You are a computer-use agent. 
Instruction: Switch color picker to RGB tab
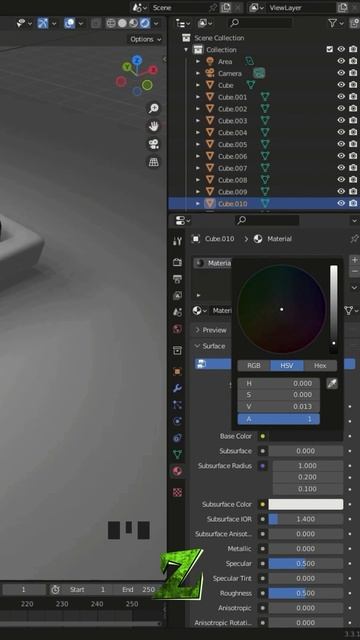tap(254, 365)
